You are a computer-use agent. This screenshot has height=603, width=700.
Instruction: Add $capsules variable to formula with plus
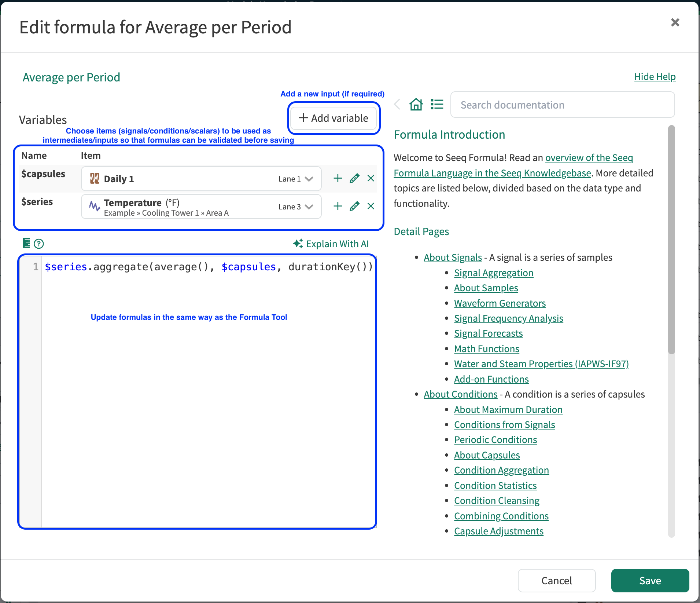(338, 179)
